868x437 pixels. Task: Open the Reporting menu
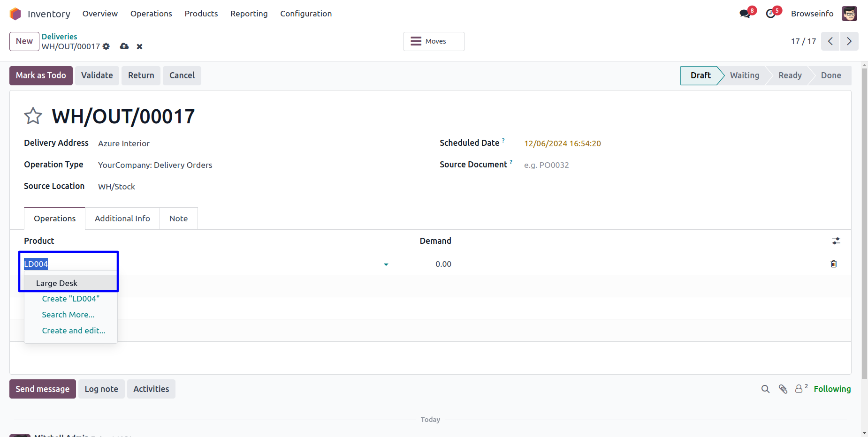tap(249, 14)
